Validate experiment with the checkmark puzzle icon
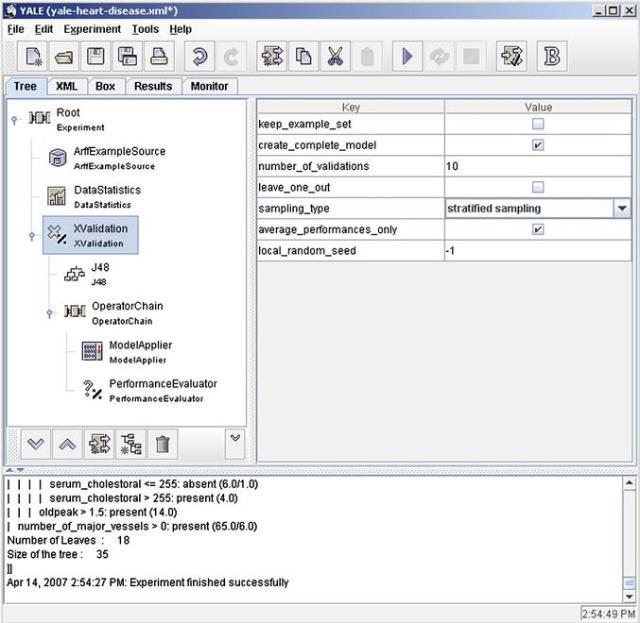The image size is (640, 623). 511,56
